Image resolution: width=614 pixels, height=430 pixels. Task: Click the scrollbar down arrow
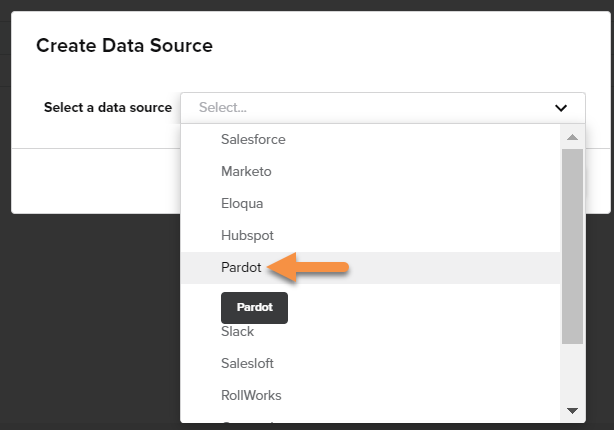[572, 411]
